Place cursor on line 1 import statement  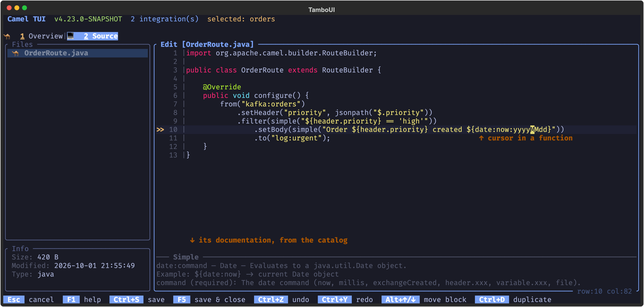[281, 53]
